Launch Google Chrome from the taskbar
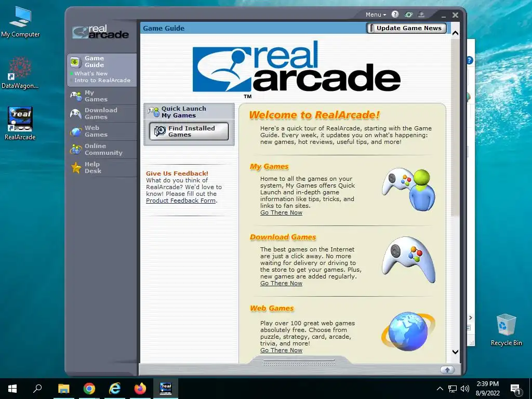The height and width of the screenshot is (399, 532). [89, 389]
